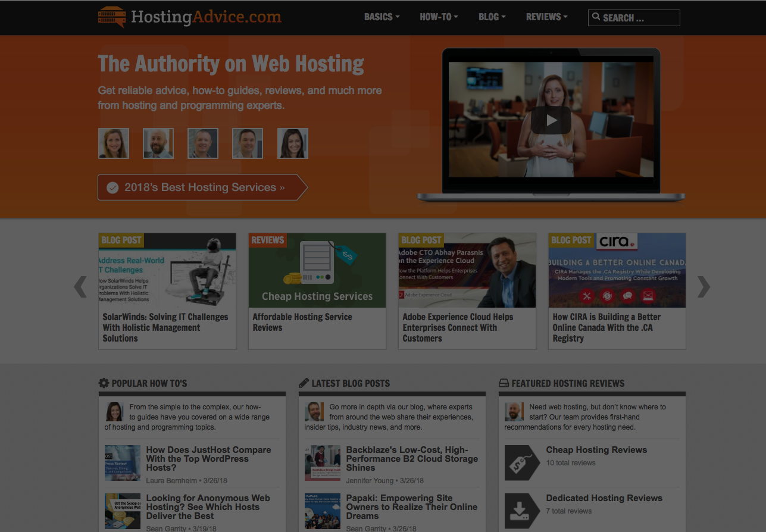Click the wrench tools icon on the CIRA image

[587, 296]
